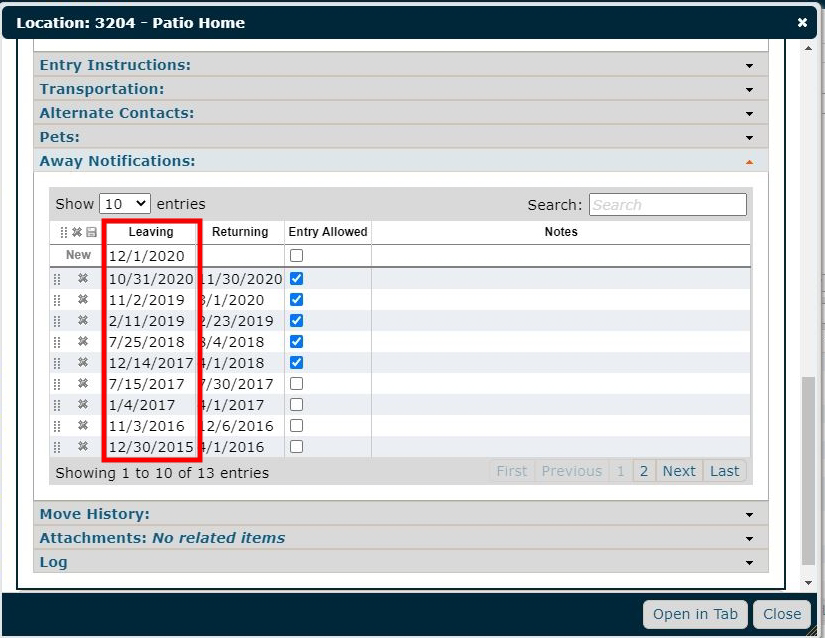Toggle Entry Allowed for new 12/1/2020 row
Image resolution: width=825 pixels, height=638 pixels.
pos(296,256)
